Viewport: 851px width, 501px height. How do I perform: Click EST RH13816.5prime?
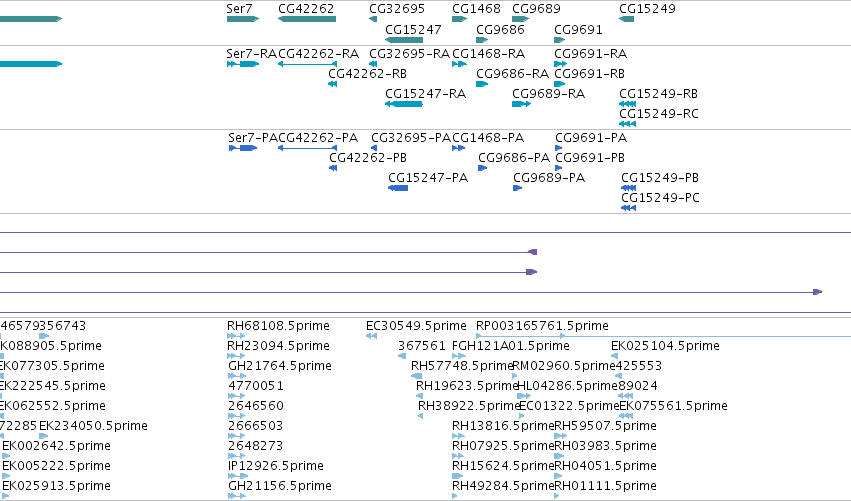click(x=503, y=426)
